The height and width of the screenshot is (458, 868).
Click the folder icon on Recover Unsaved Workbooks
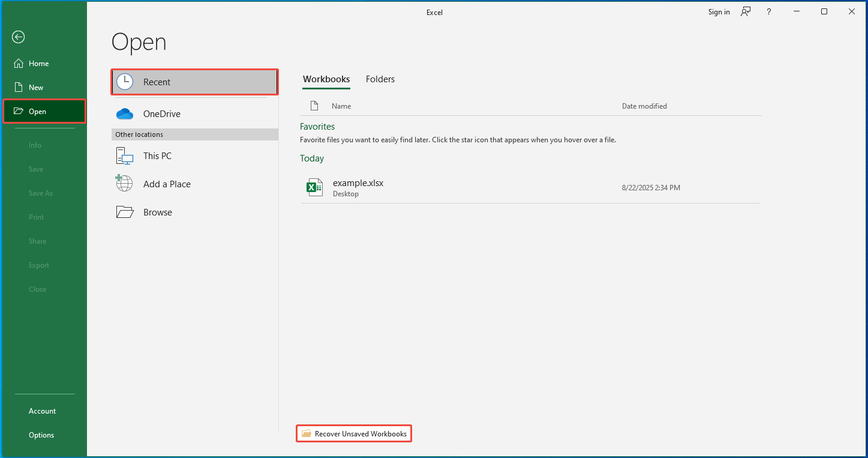click(307, 433)
